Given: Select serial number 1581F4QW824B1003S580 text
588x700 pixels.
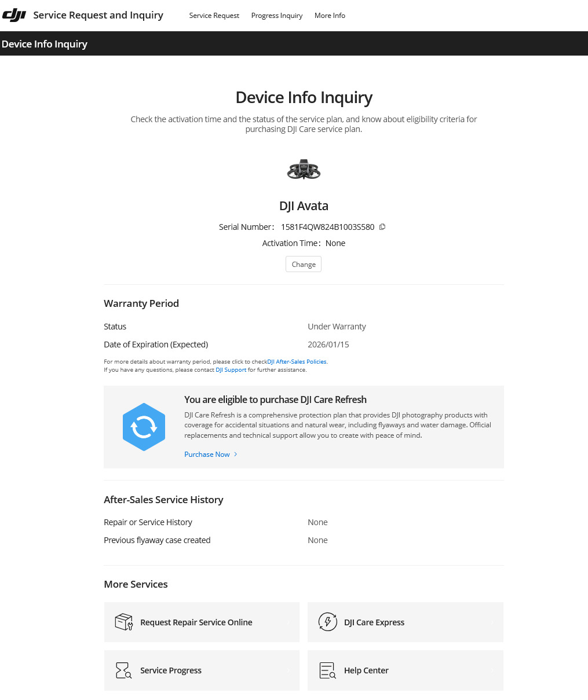Looking at the screenshot, I should [327, 227].
